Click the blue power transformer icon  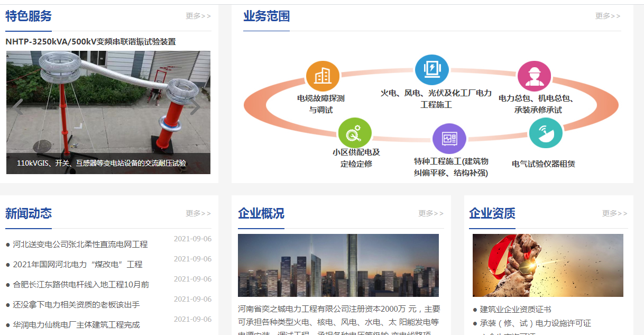pyautogui.click(x=431, y=69)
